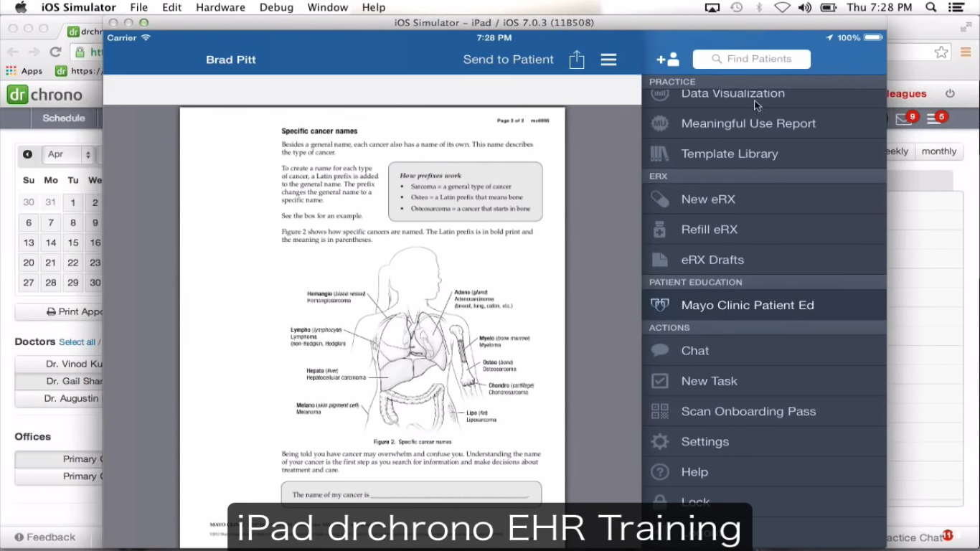This screenshot has height=551, width=980.
Task: Open Template Library
Action: (x=764, y=154)
